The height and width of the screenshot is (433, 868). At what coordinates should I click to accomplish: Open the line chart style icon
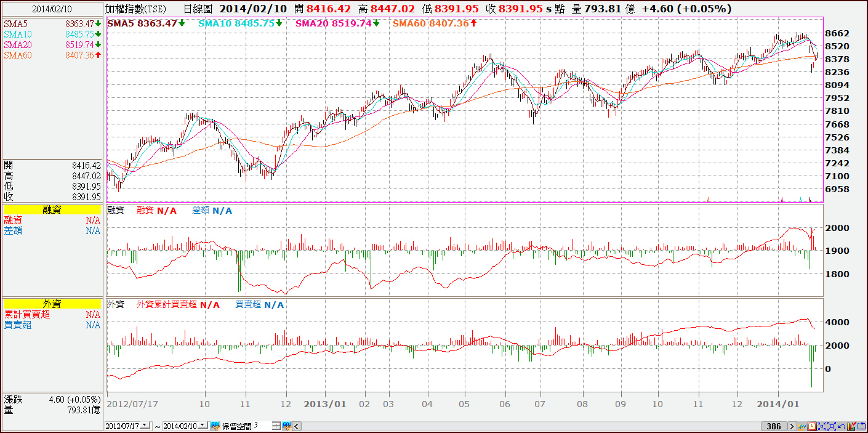802,426
